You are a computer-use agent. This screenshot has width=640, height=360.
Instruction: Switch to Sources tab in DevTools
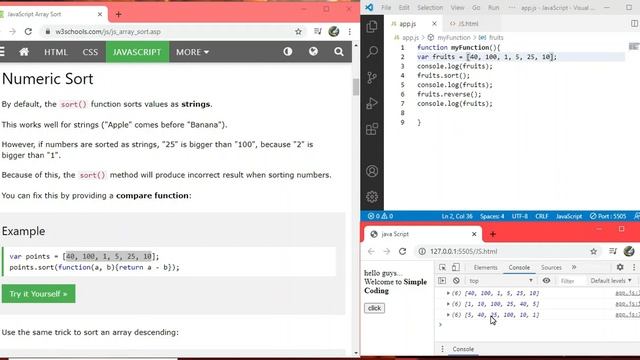(551, 267)
